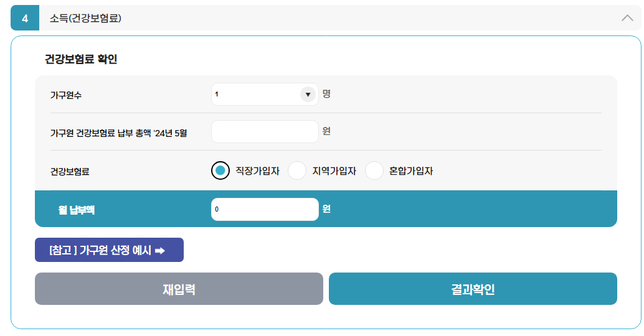
Task: Select the 직장가입자 radio button
Action: [x=220, y=170]
